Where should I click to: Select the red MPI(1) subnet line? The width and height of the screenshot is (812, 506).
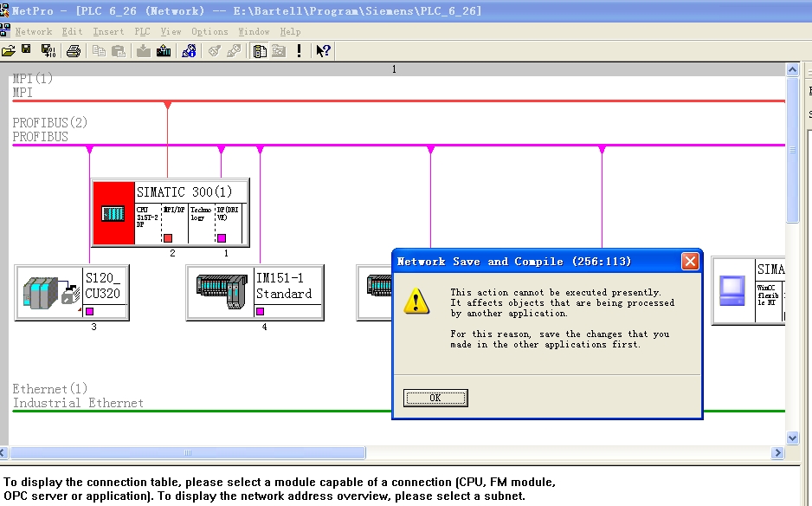399,101
